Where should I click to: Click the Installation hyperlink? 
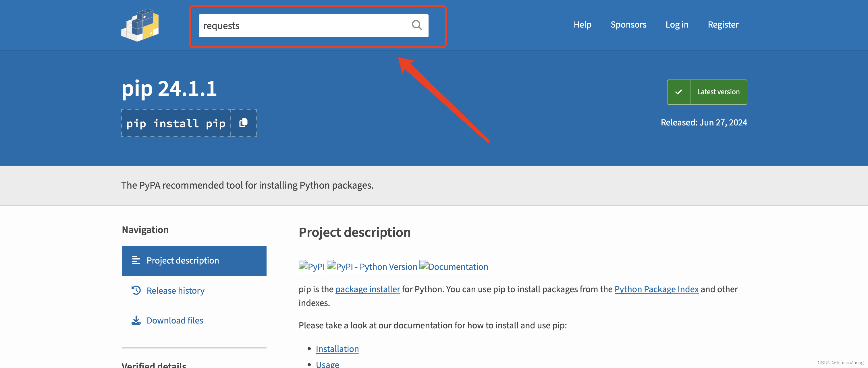tap(337, 349)
